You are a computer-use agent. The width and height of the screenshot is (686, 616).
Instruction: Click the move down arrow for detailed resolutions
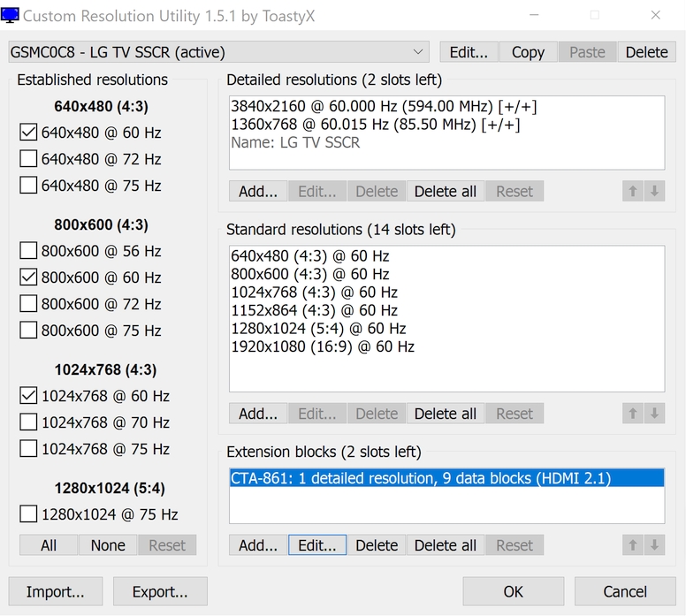click(654, 192)
